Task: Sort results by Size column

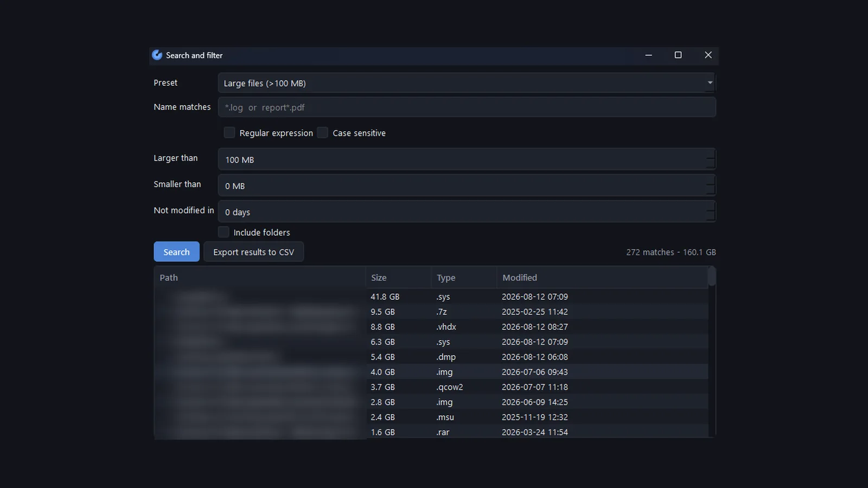Action: 398,278
